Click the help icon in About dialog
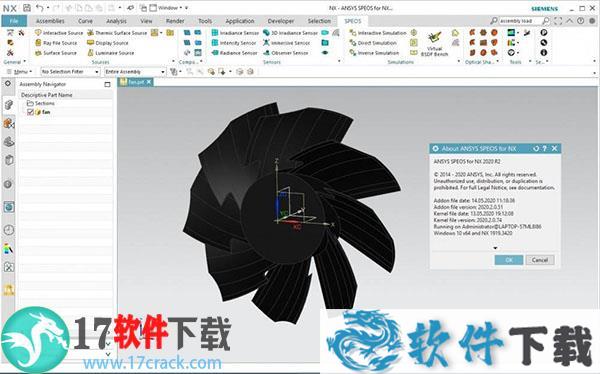Screen dimensions: 600x374 click(545, 149)
